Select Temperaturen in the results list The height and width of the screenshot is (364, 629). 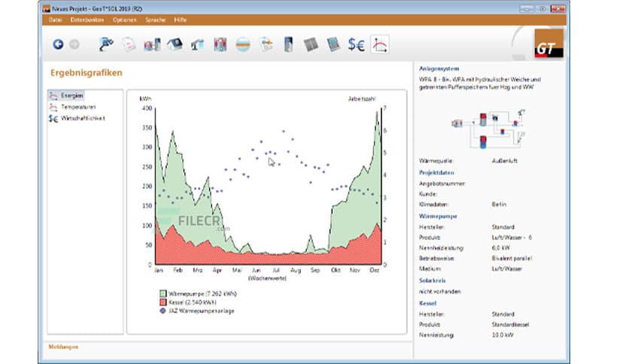(x=78, y=107)
